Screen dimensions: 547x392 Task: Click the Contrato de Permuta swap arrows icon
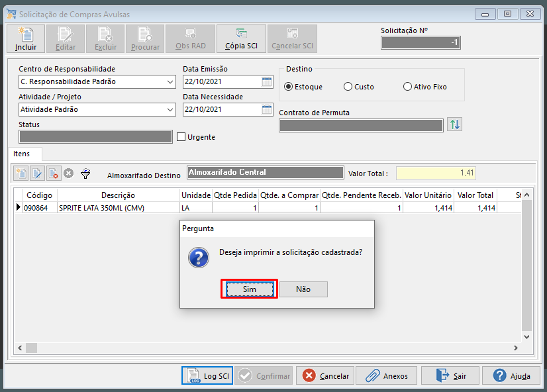point(454,124)
